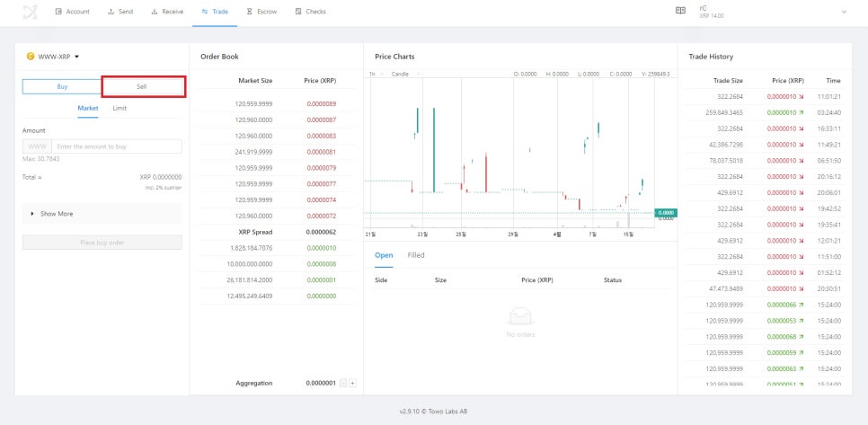Viewport: 868px width, 425px height.
Task: Click the green 0.0000 price tag
Action: pos(666,212)
